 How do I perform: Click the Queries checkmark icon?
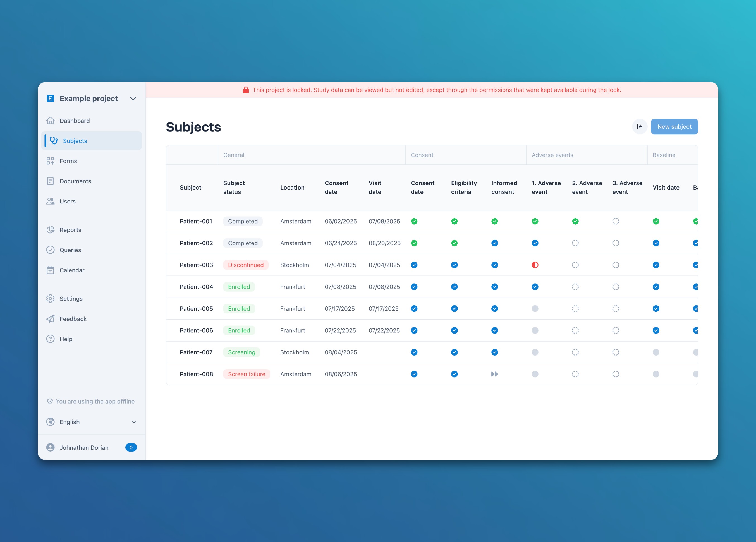pyautogui.click(x=50, y=250)
